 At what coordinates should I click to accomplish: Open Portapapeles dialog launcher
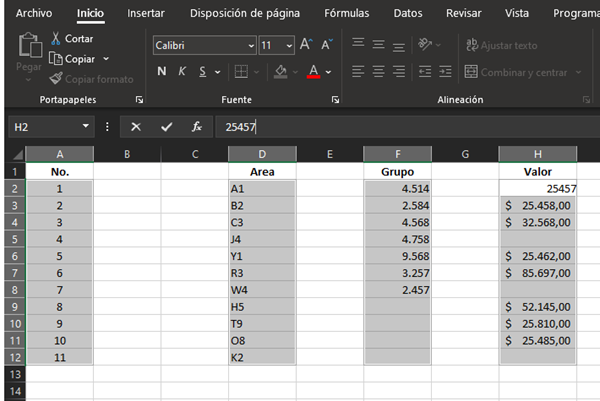pyautogui.click(x=139, y=100)
